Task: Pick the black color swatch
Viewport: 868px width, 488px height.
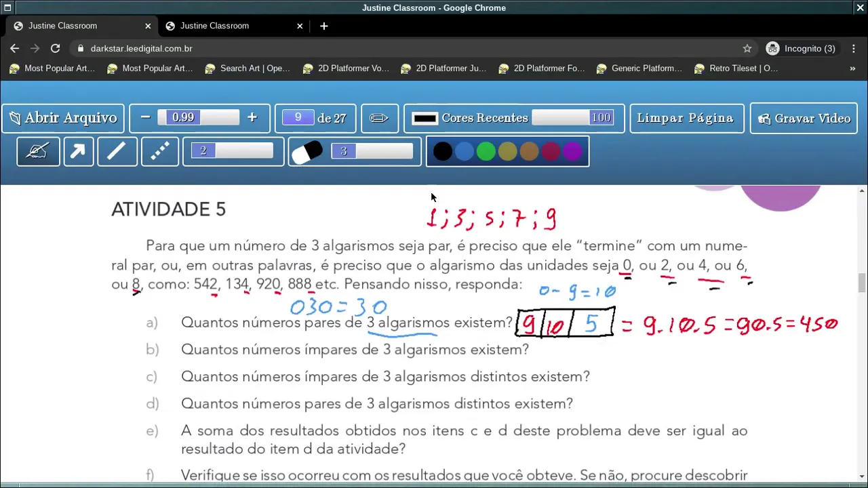Action: (442, 152)
